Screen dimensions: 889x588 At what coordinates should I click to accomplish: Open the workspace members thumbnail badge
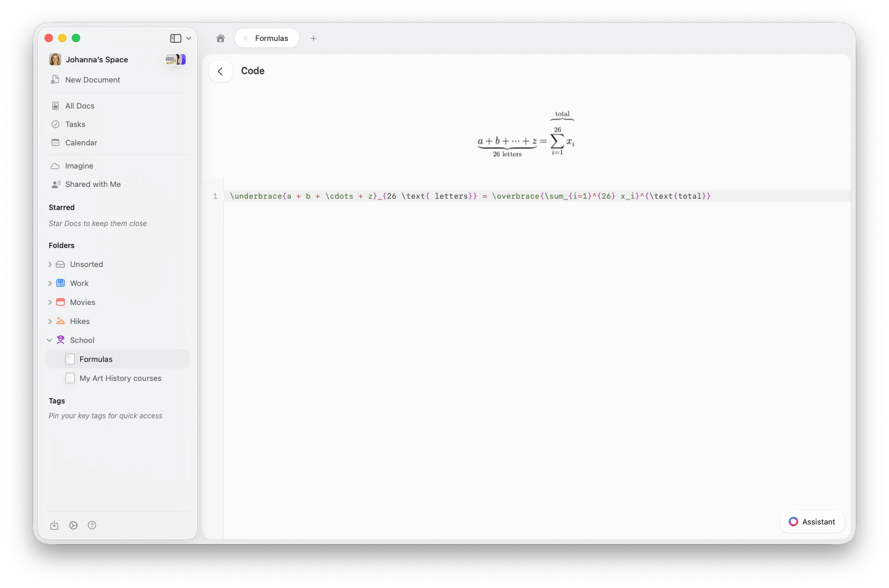coord(175,59)
